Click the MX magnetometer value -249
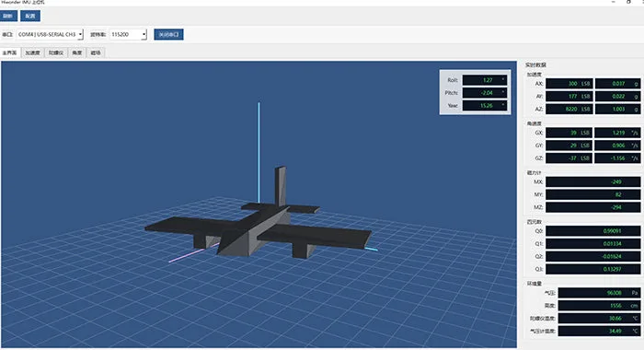The image size is (644, 350). [x=593, y=181]
